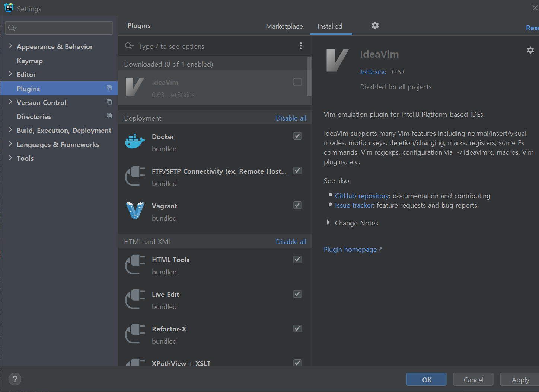Click the Refactor-X plug icon
Viewport: 539px width, 392px height.
135,334
